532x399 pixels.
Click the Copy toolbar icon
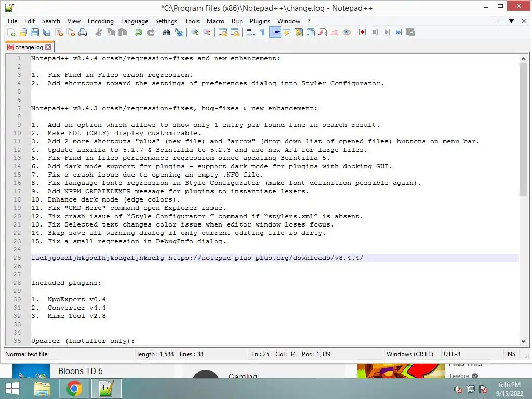coord(111,32)
